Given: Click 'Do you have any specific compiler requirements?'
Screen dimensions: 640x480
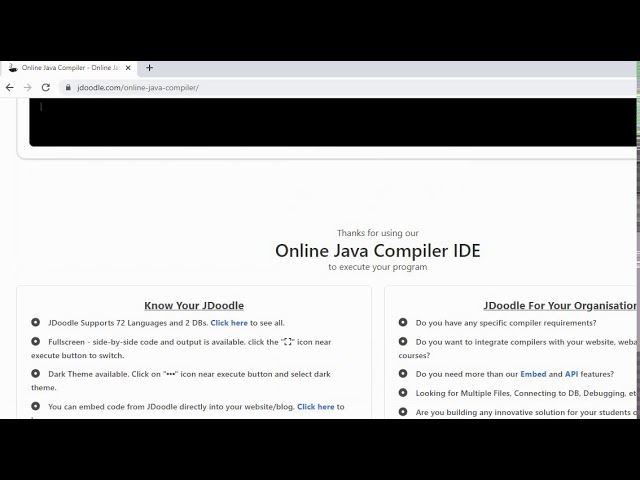Looking at the screenshot, I should (x=506, y=323).
